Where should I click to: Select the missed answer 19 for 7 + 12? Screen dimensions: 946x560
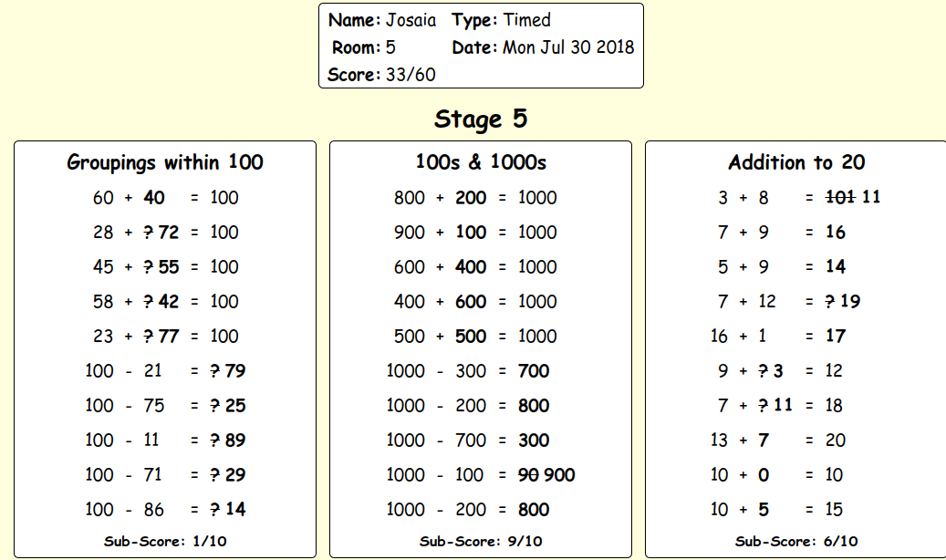pyautogui.click(x=850, y=301)
